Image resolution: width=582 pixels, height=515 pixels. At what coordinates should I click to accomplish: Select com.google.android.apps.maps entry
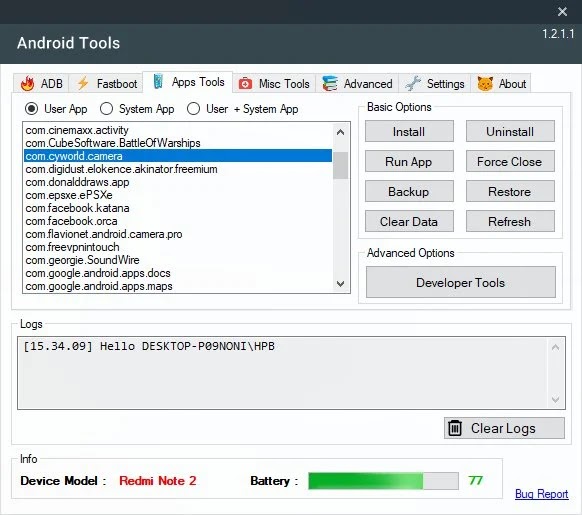[x=178, y=286]
